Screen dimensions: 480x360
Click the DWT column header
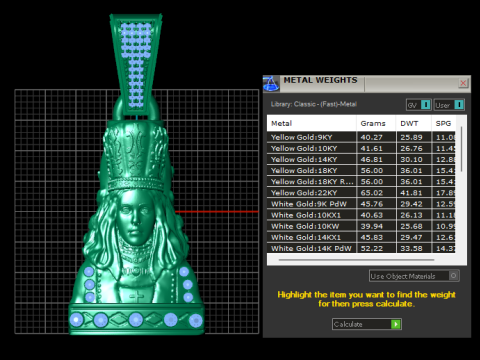(x=413, y=123)
